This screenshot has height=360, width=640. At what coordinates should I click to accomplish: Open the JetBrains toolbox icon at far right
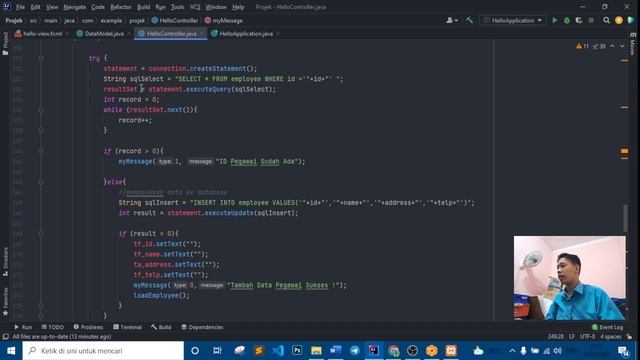[x=631, y=20]
